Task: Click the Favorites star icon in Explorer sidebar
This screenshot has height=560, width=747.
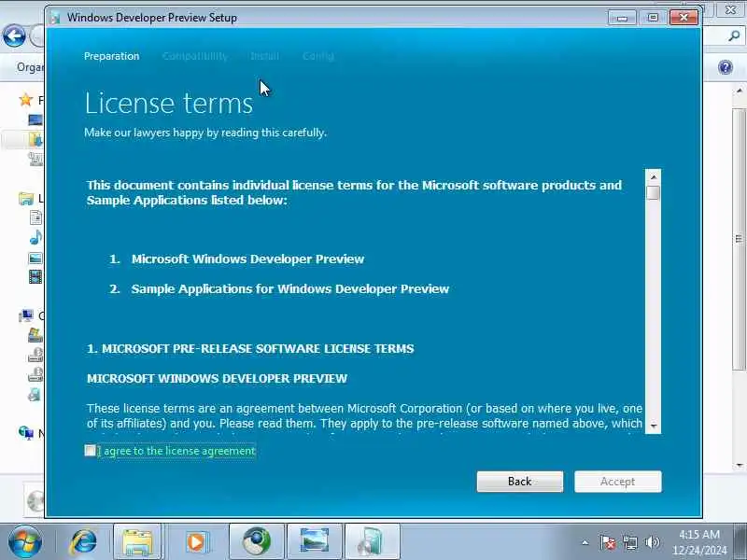Action: click(x=26, y=100)
